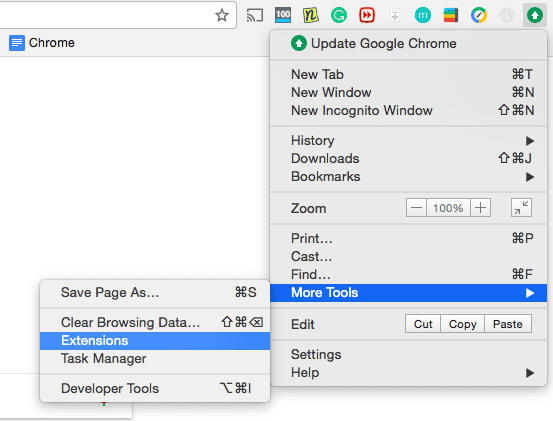Open Task Manager
The height and width of the screenshot is (421, 553).
pyautogui.click(x=155, y=359)
